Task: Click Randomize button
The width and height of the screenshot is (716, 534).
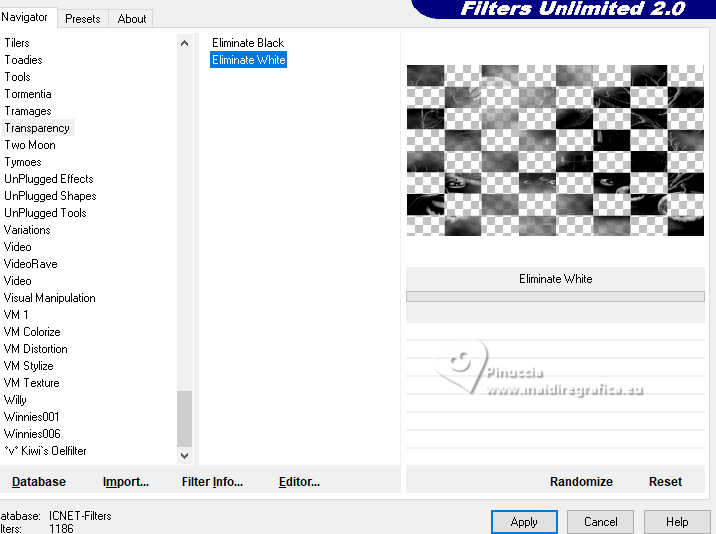Action: [x=581, y=481]
